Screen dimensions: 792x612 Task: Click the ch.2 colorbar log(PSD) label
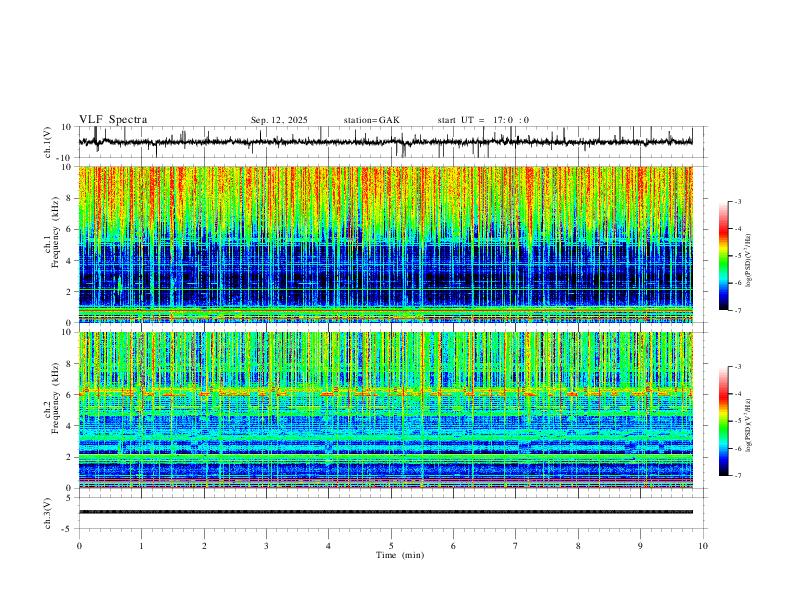coord(749,425)
